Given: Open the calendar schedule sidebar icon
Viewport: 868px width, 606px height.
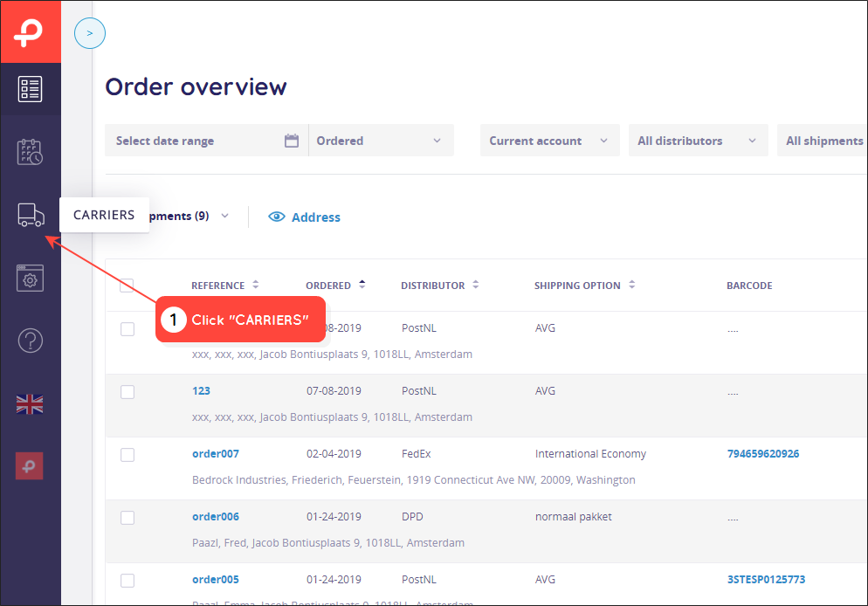Looking at the screenshot, I should click(30, 152).
